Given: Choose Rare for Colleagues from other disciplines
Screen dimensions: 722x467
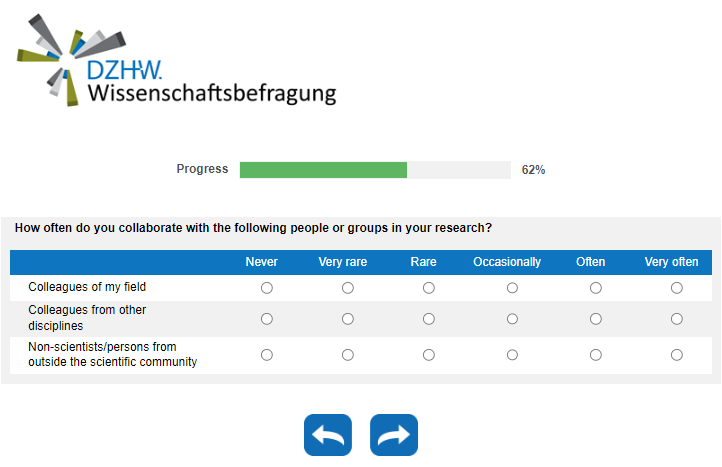Looking at the screenshot, I should point(429,319).
